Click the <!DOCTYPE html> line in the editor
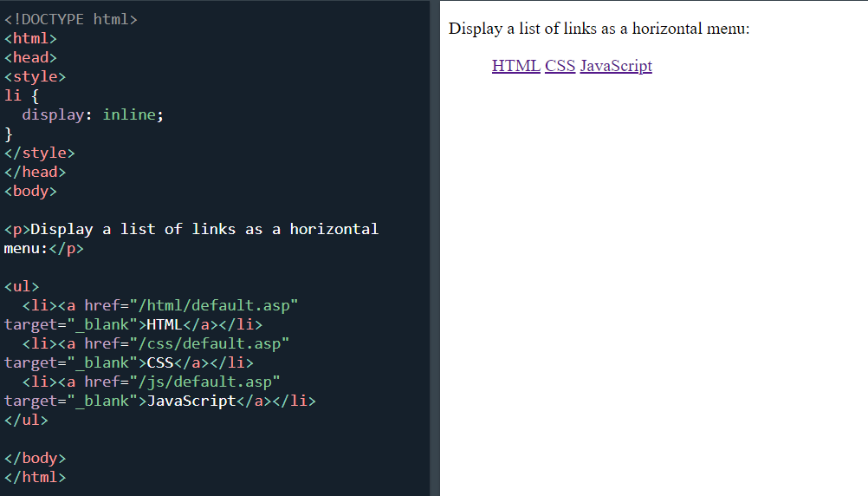Image resolution: width=868 pixels, height=496 pixels. (x=71, y=19)
